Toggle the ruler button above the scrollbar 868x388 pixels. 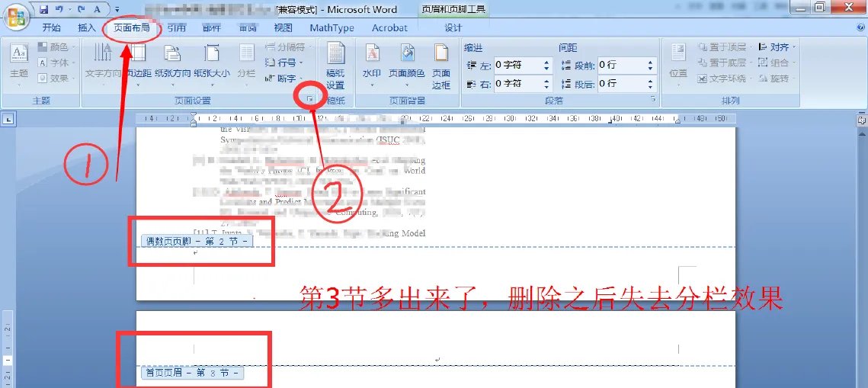[861, 119]
